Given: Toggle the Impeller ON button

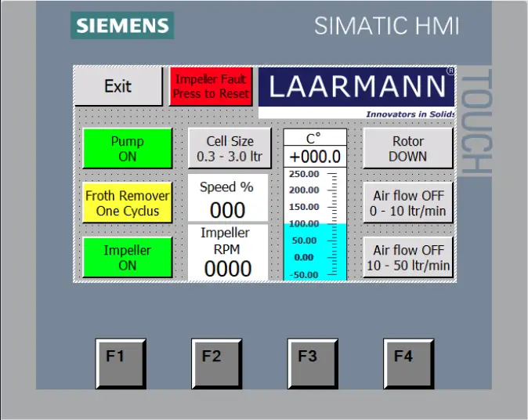Looking at the screenshot, I should (127, 258).
